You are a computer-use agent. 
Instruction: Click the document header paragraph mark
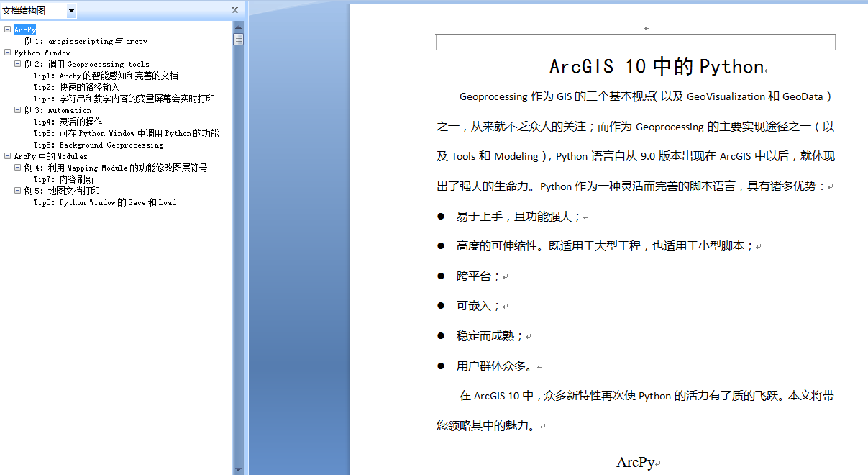coord(647,28)
